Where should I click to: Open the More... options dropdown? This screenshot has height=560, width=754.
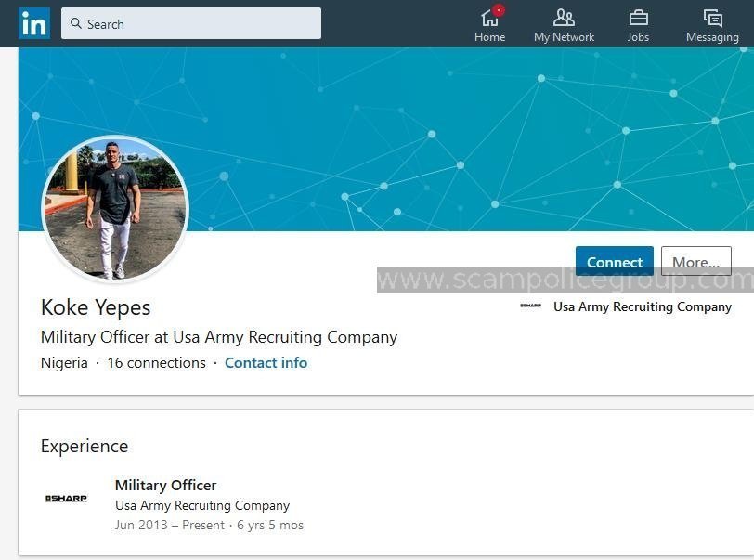[x=696, y=261]
